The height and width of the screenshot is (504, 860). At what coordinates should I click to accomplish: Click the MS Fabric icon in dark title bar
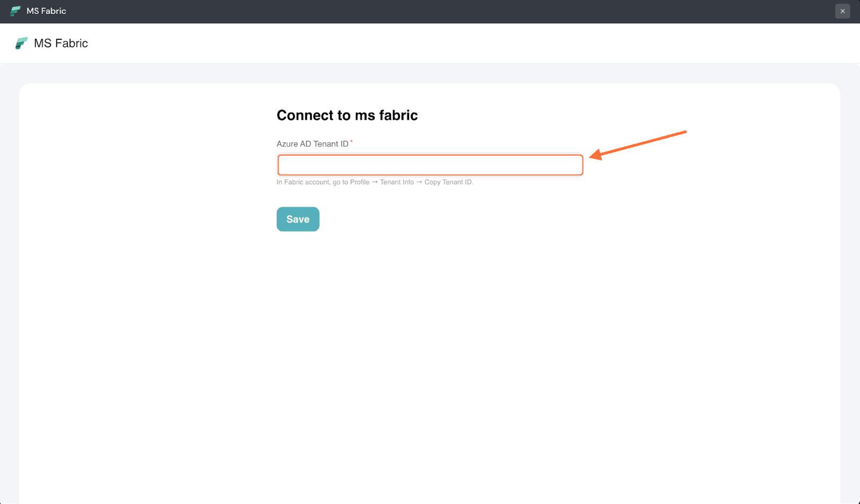coord(16,11)
